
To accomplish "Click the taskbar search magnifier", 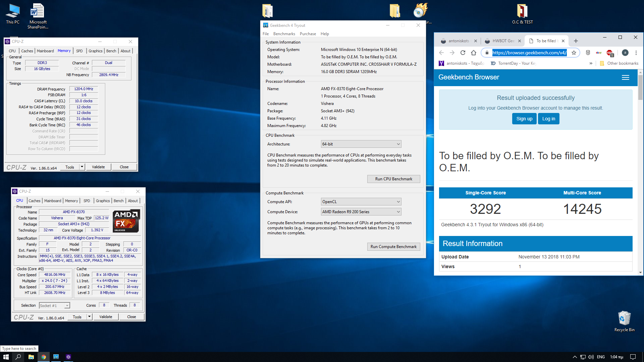I will (18, 357).
